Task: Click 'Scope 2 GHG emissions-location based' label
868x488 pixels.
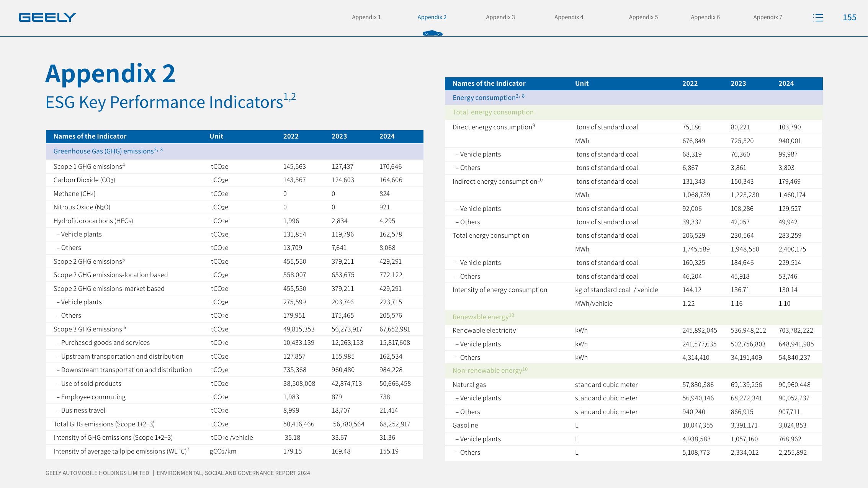Action: point(111,275)
